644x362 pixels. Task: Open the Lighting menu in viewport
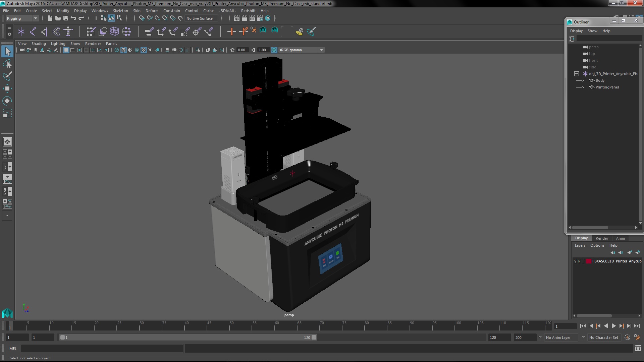[x=58, y=44]
